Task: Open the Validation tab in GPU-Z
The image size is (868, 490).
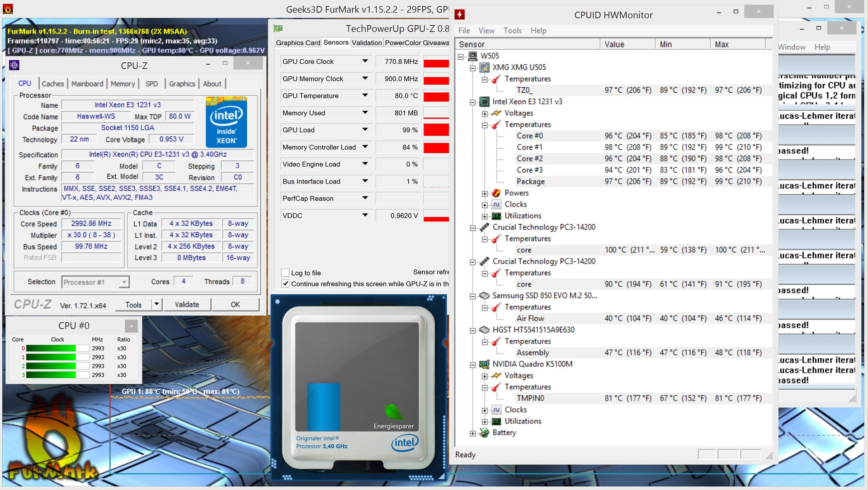Action: (367, 42)
